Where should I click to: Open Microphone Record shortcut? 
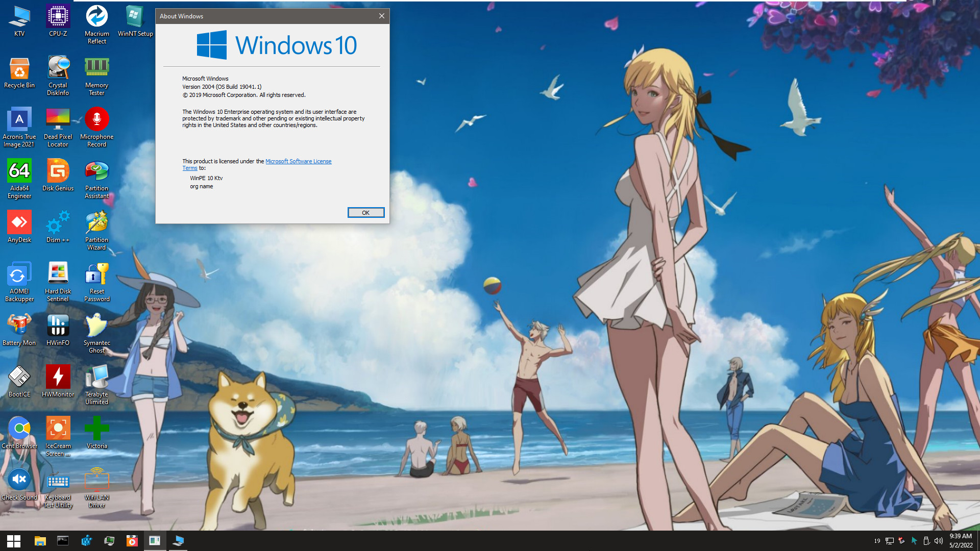coord(97,128)
